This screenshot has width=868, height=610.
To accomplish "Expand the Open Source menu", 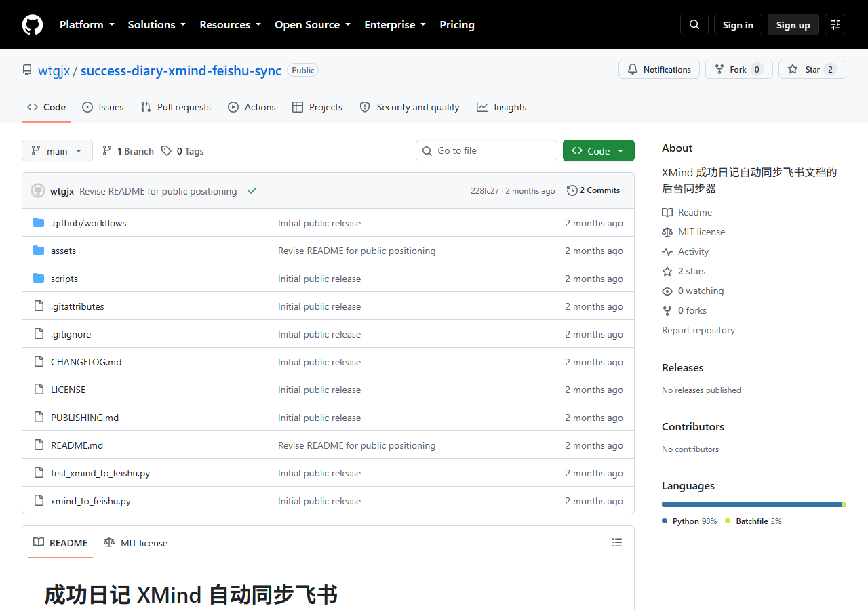I will pyautogui.click(x=313, y=24).
